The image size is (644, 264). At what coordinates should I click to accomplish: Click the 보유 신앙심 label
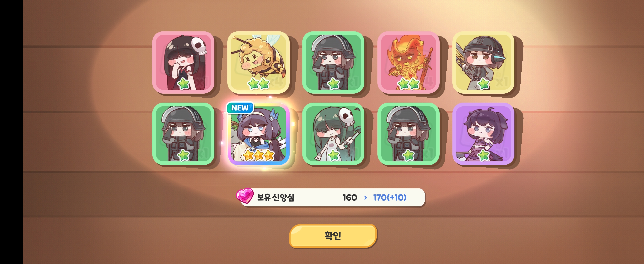pyautogui.click(x=276, y=198)
